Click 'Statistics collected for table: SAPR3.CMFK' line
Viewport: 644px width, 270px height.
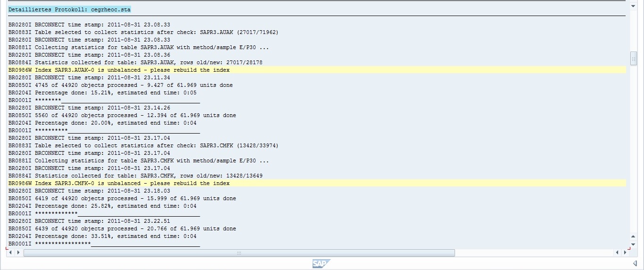[x=135, y=176]
